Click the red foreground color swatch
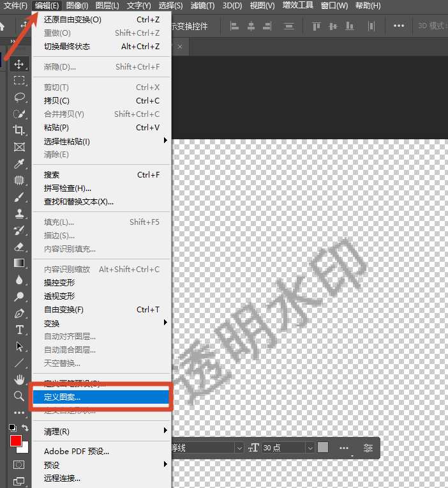 [x=15, y=441]
